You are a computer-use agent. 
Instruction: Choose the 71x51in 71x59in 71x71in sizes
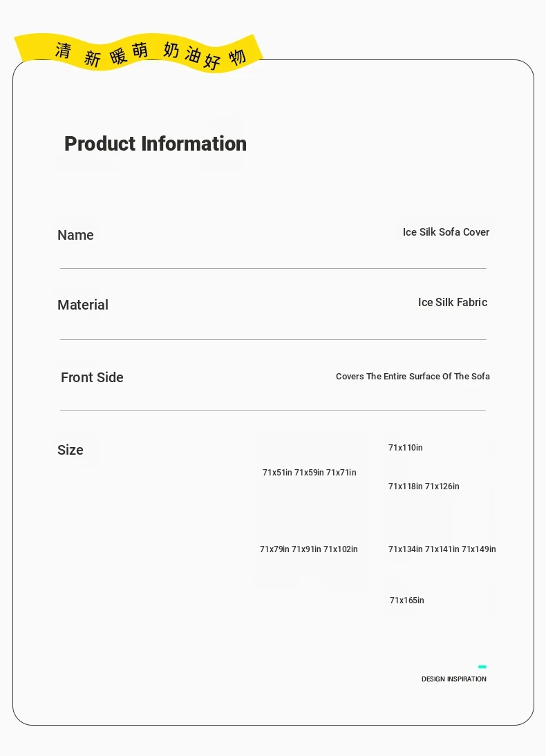309,473
